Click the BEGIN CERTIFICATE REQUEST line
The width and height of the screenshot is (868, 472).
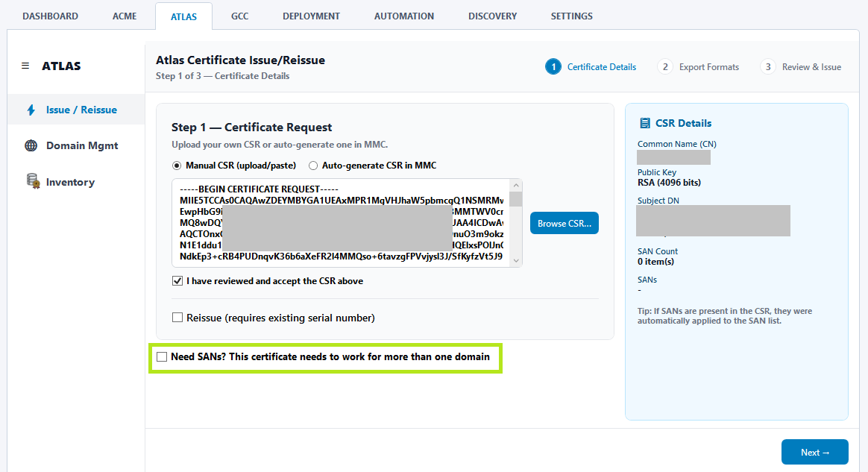(x=259, y=189)
